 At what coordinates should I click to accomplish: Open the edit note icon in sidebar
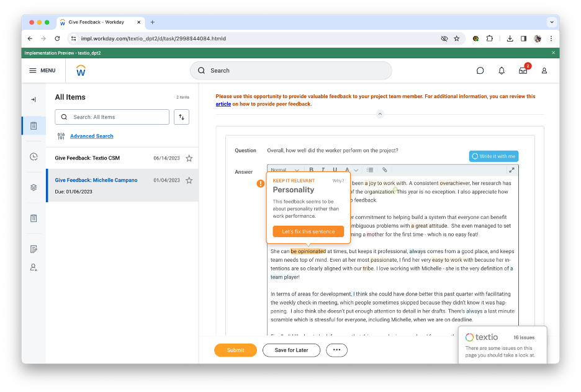[34, 249]
